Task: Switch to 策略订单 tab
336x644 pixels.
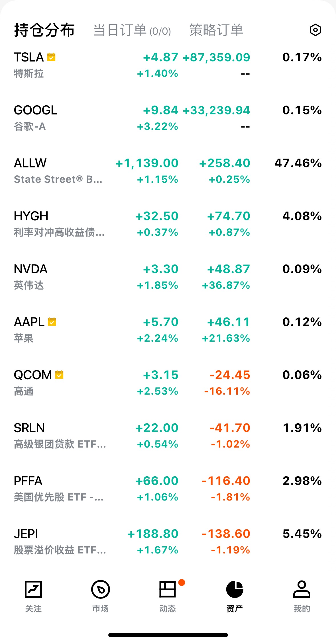Action: (216, 30)
